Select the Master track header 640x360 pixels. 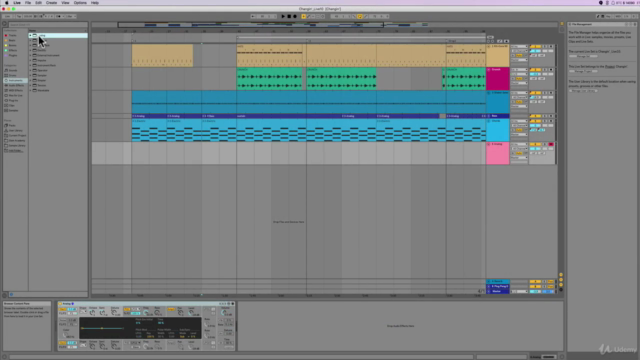point(498,291)
